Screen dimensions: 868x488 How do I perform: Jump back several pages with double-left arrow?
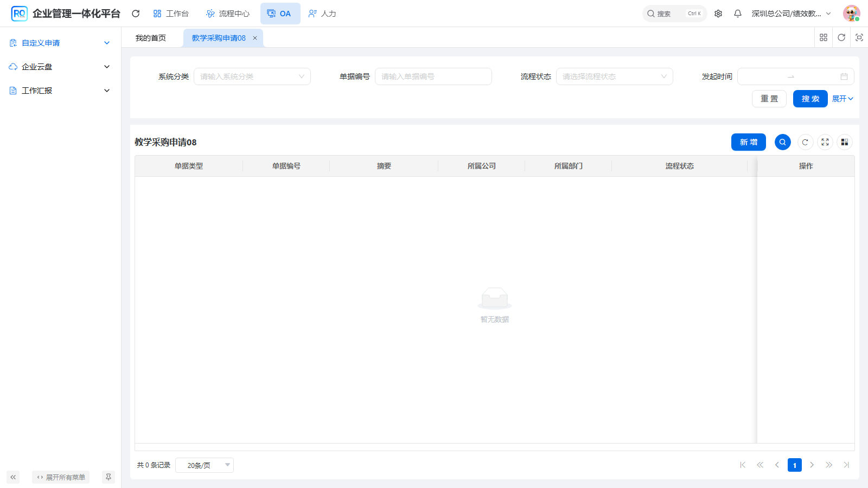pos(760,465)
